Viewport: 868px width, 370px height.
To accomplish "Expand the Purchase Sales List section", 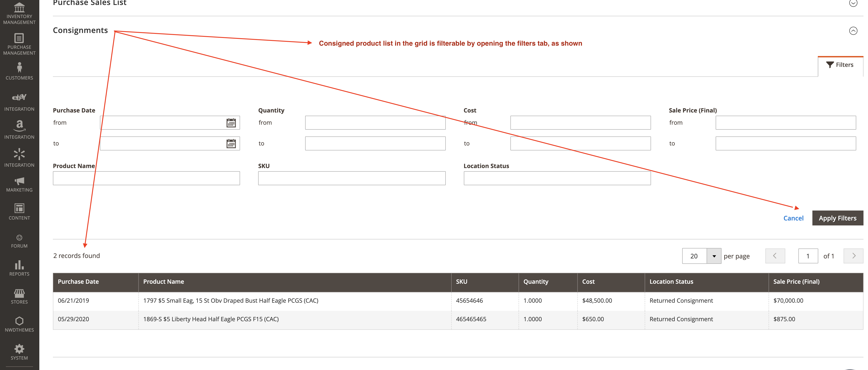I will coord(853,3).
